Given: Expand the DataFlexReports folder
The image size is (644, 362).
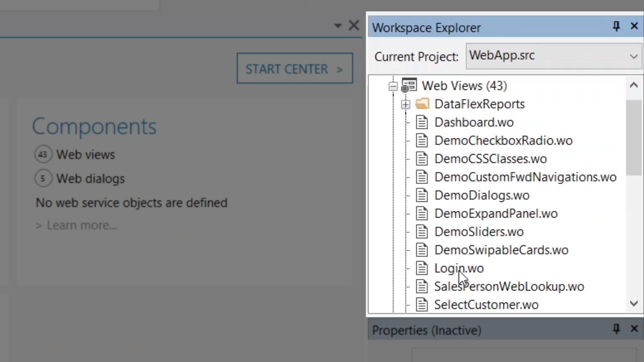Looking at the screenshot, I should pyautogui.click(x=406, y=104).
